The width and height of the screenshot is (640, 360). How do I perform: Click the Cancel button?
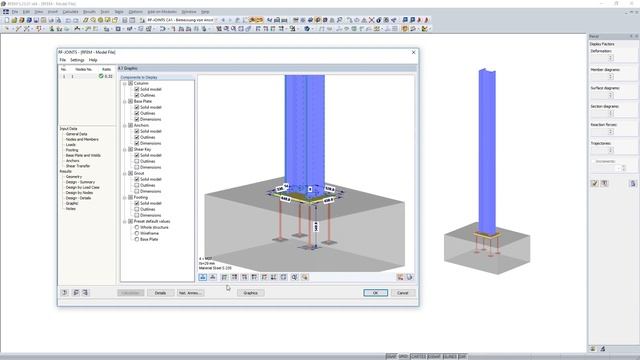click(x=403, y=293)
